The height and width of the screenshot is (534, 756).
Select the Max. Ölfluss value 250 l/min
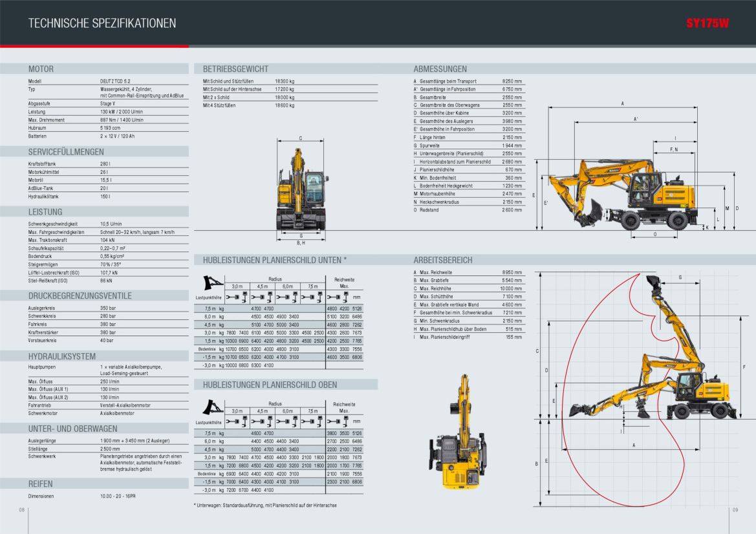(x=110, y=381)
